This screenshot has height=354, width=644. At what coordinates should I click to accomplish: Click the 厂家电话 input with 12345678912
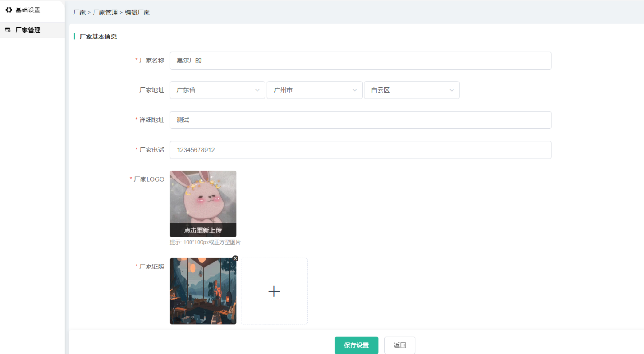pos(360,150)
